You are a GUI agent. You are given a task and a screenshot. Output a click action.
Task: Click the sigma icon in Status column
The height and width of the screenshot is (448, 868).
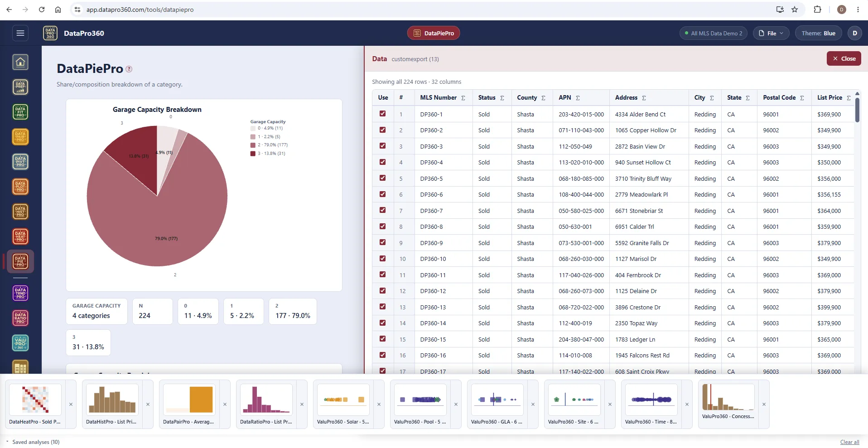tap(502, 98)
